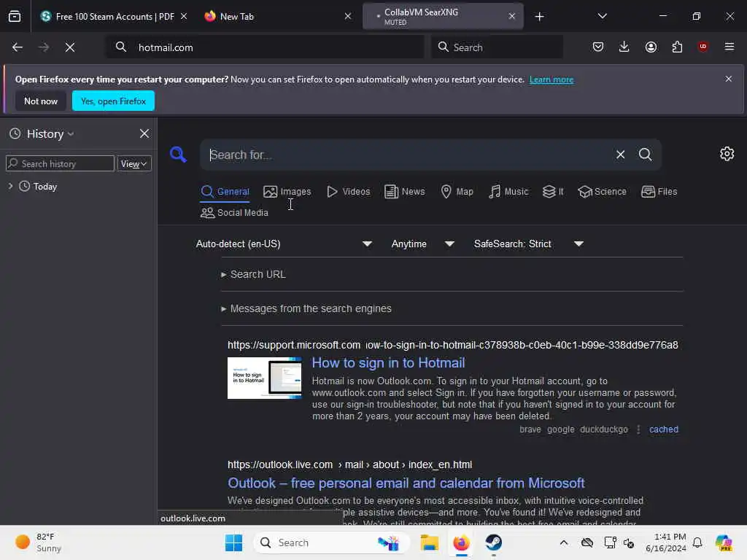Submit the SearXNG search query
The image size is (747, 560).
[646, 155]
